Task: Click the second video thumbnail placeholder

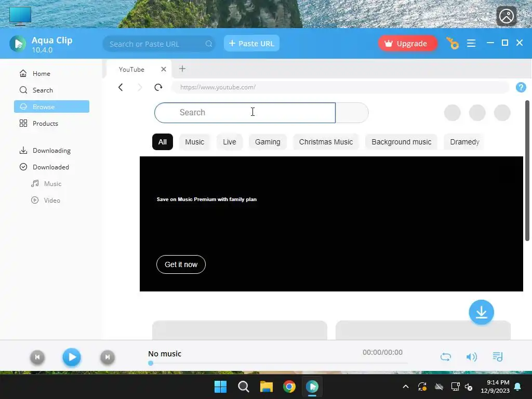Action: tap(423, 330)
